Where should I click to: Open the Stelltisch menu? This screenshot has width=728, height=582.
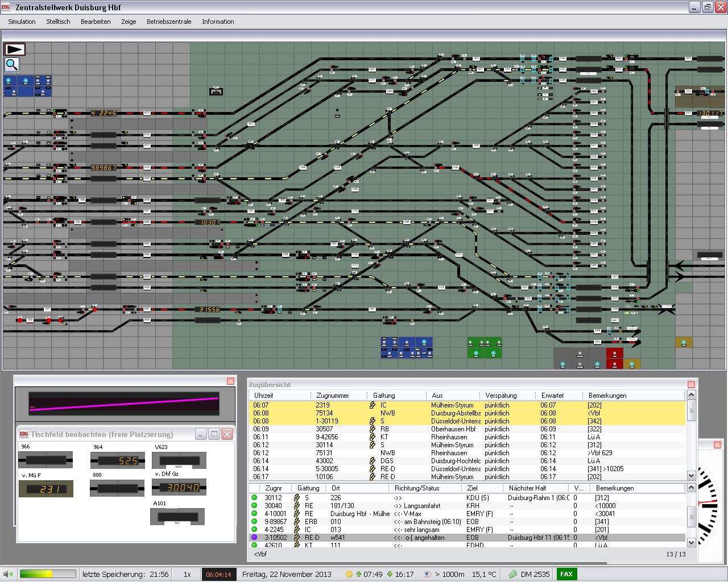pos(58,22)
